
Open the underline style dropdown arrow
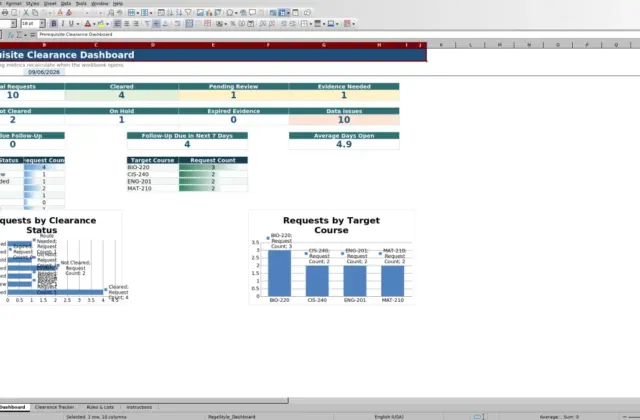coord(78,24)
